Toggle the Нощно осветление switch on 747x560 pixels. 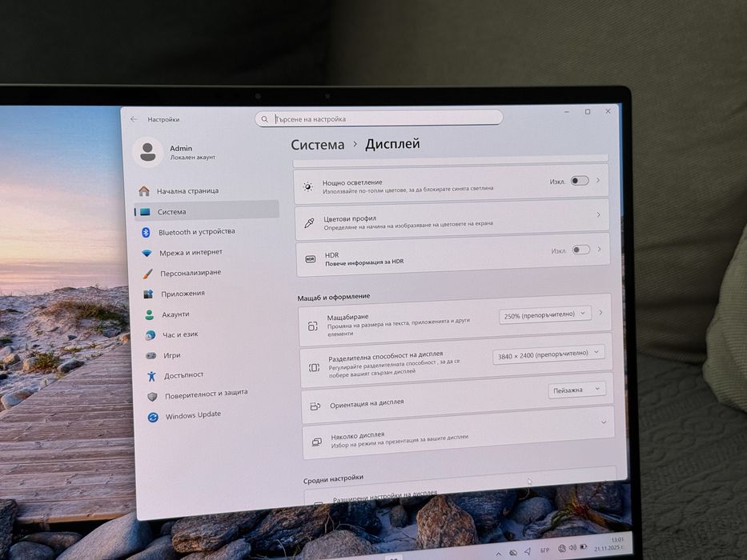click(x=580, y=181)
